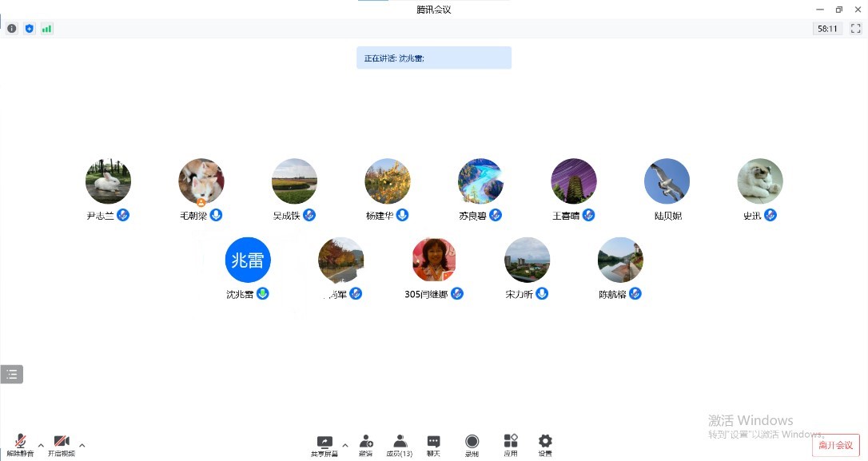This screenshot has width=868, height=461.
Task: Click the blue security shield icon
Action: (30, 29)
